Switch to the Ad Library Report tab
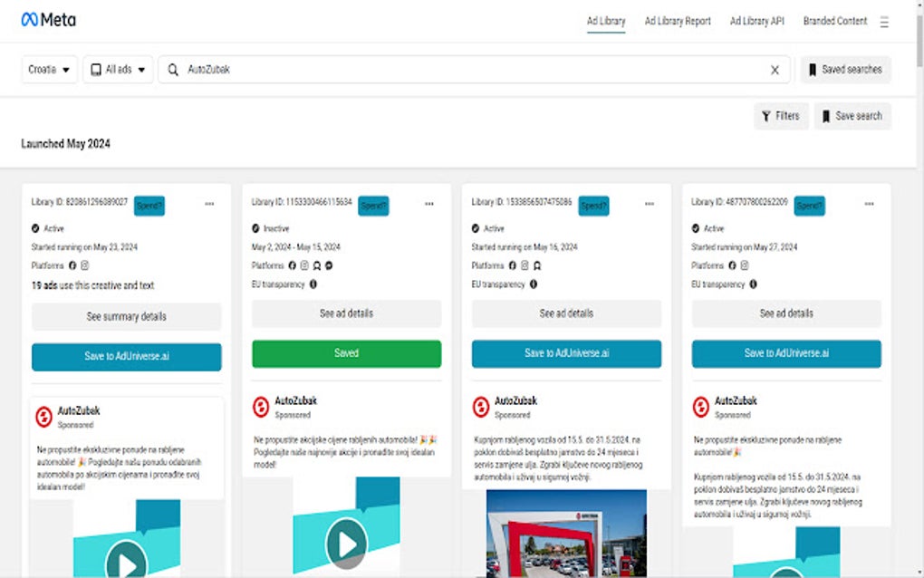 pos(678,21)
